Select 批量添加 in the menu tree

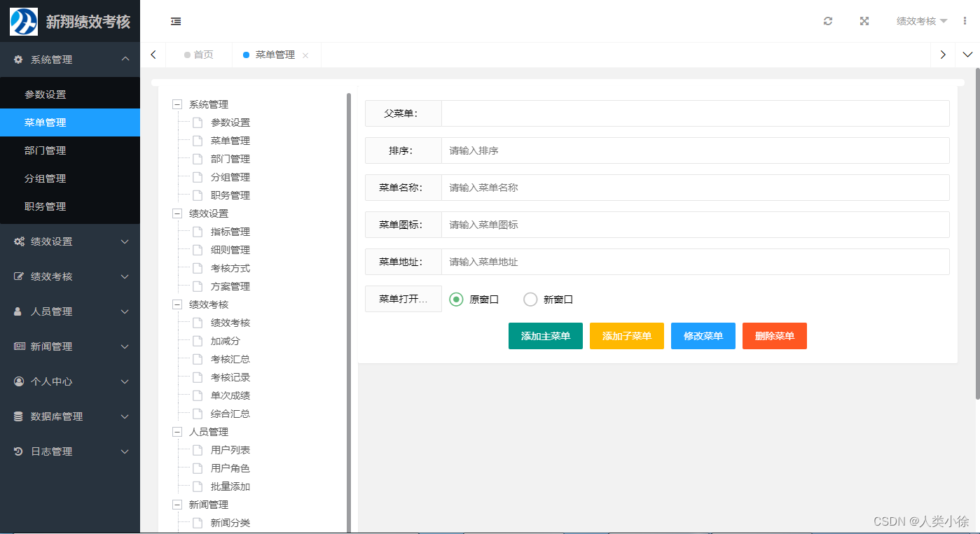(230, 486)
